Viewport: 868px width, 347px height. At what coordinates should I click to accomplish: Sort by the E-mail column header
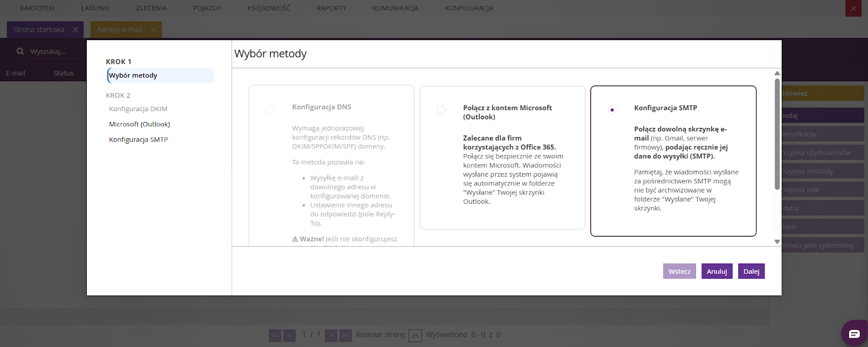coord(16,73)
